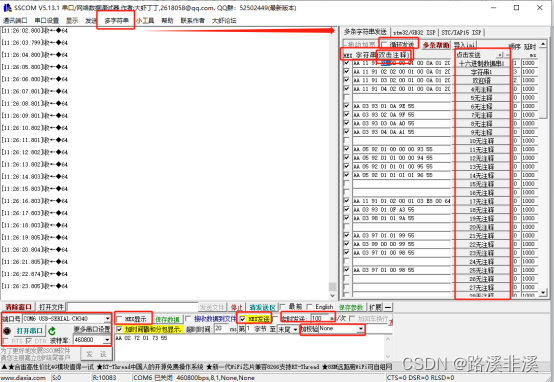Click the 扩展 button
The width and height of the screenshot is (554, 382).
click(375, 307)
